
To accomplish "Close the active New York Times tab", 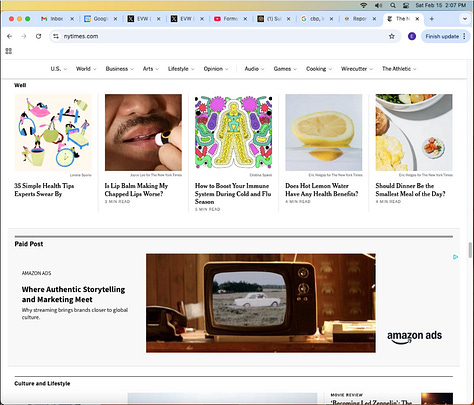I will tap(417, 19).
